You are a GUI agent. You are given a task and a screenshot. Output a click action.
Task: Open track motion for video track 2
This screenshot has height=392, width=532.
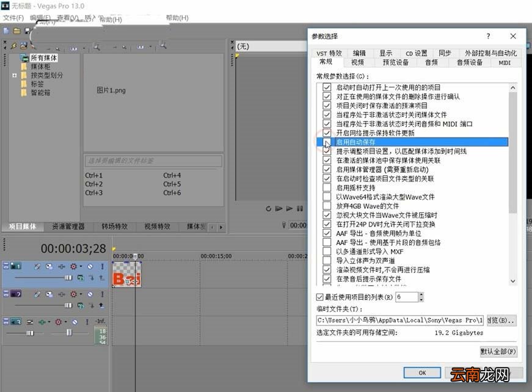(x=49, y=294)
